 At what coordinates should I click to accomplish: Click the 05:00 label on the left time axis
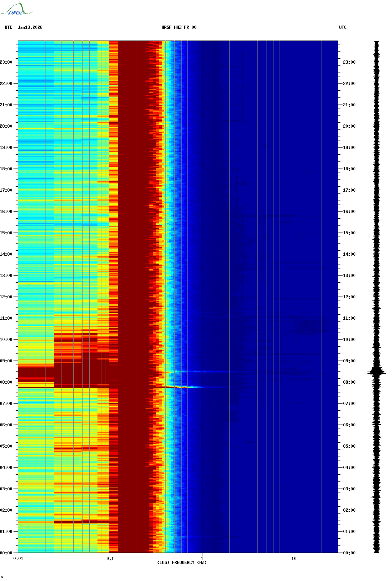6,446
